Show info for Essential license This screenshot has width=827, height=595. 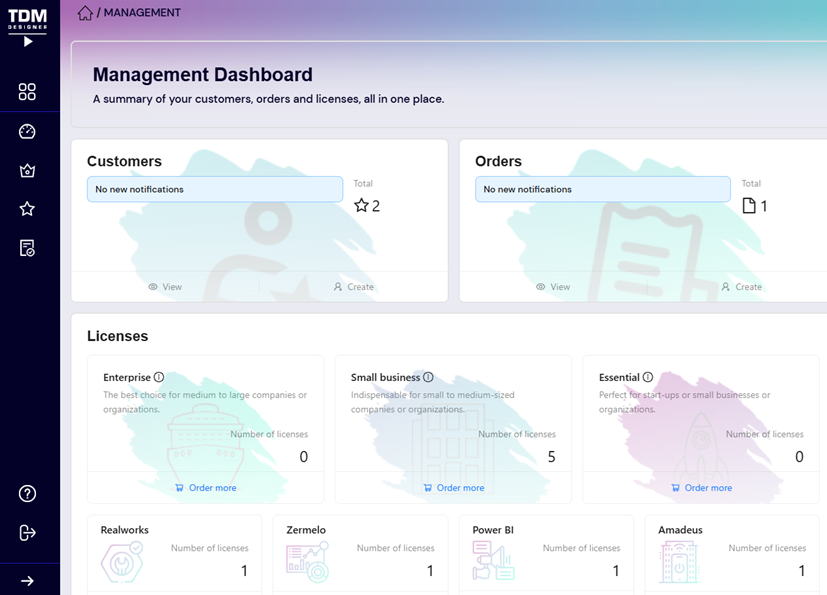coord(648,378)
